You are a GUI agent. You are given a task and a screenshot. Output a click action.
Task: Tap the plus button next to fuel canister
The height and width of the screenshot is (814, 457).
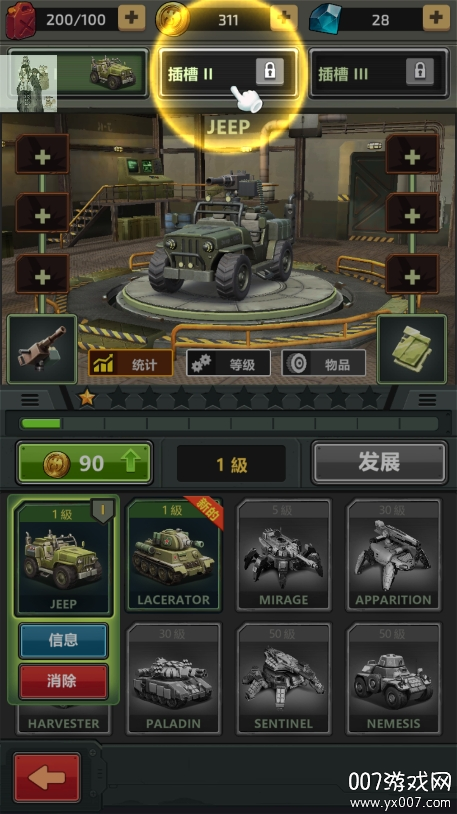pos(131,19)
